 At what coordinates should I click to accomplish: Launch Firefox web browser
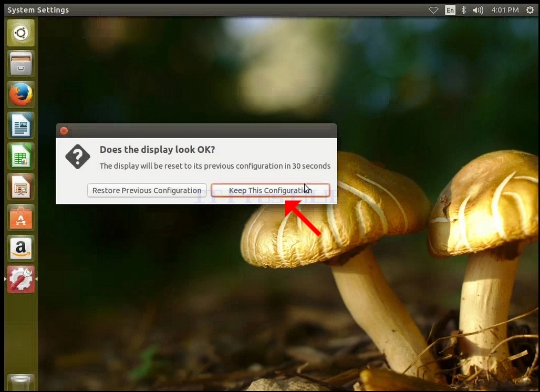pyautogui.click(x=20, y=95)
